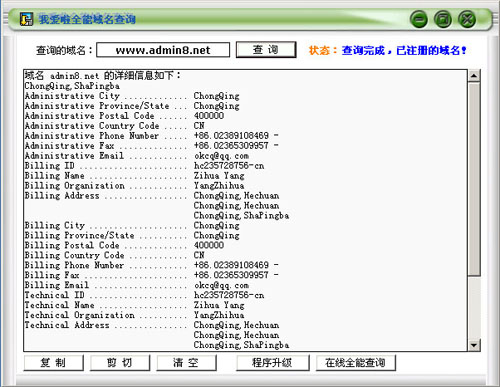Minimize the window using the green minus button
This screenshot has height=387, width=500.
(419, 19)
